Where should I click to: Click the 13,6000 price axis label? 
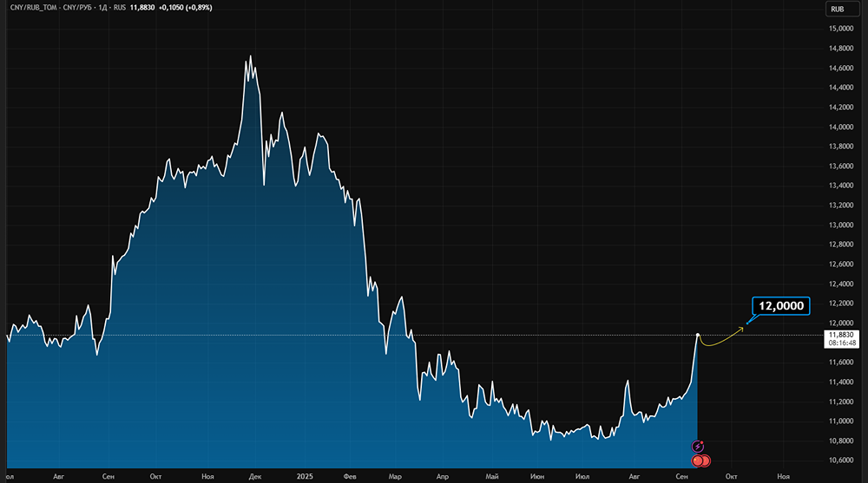pyautogui.click(x=841, y=166)
